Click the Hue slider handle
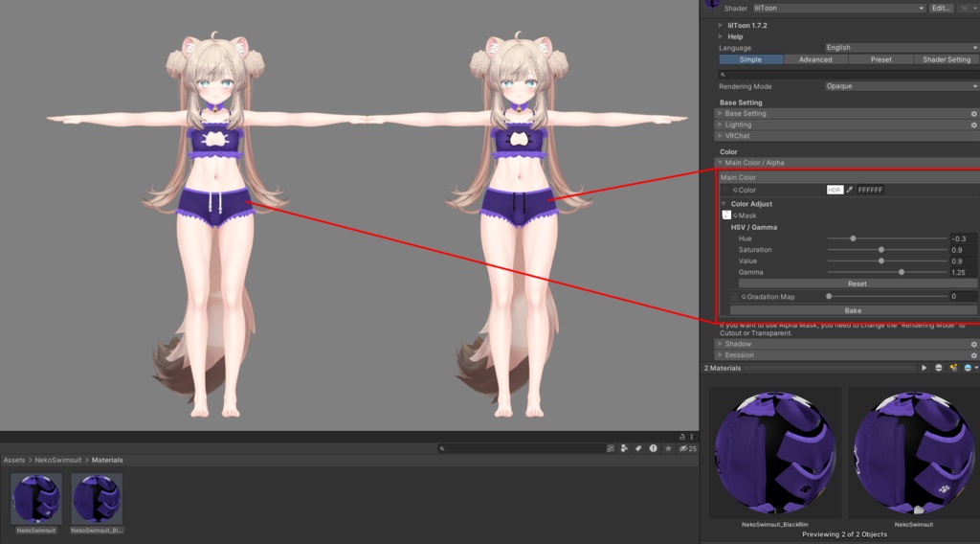This screenshot has width=980, height=544. [853, 238]
